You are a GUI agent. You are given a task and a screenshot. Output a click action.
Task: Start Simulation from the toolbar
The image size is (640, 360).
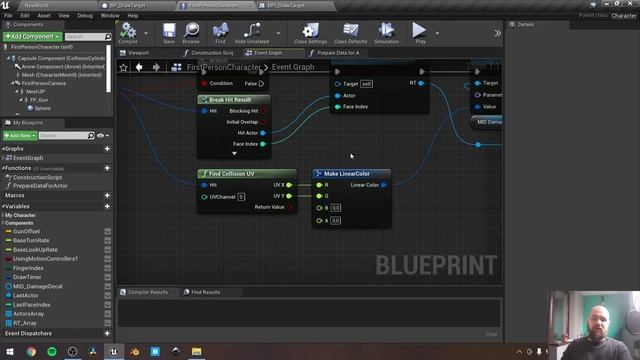coord(386,33)
